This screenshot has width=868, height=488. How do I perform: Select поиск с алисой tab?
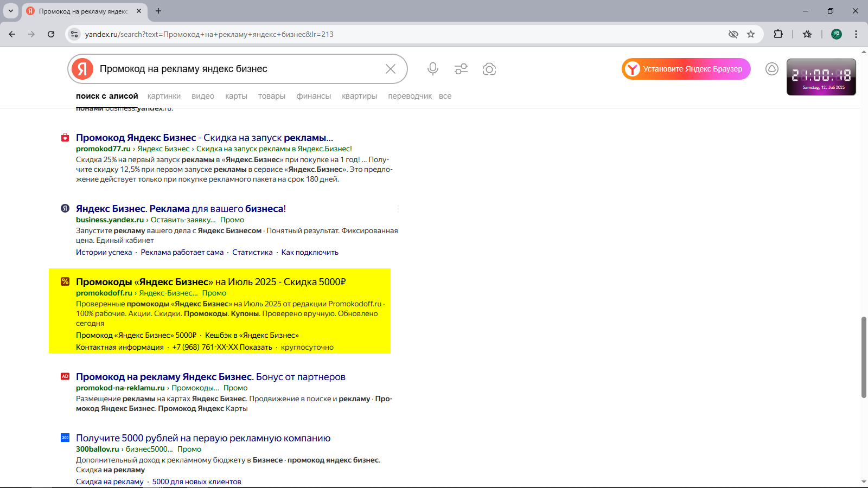pyautogui.click(x=107, y=96)
